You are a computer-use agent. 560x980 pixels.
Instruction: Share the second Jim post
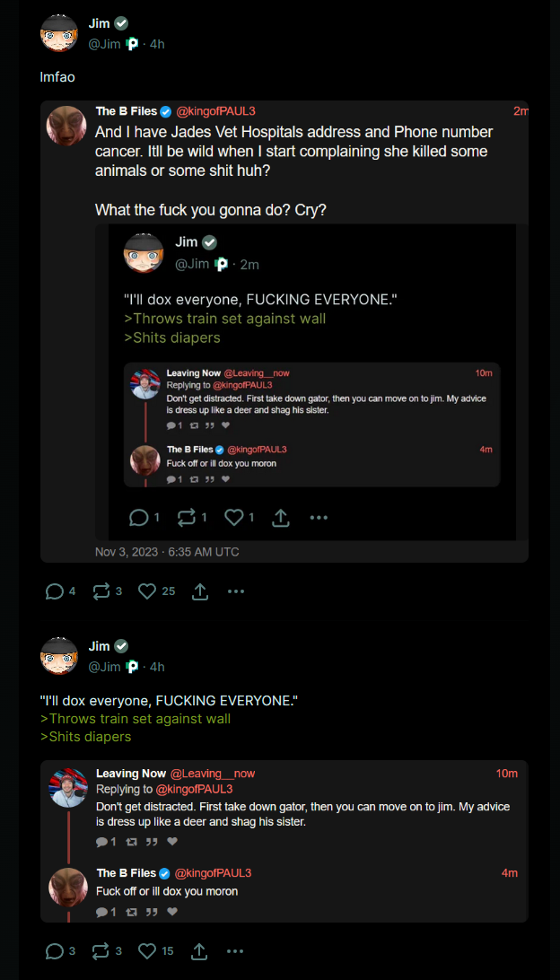(199, 951)
